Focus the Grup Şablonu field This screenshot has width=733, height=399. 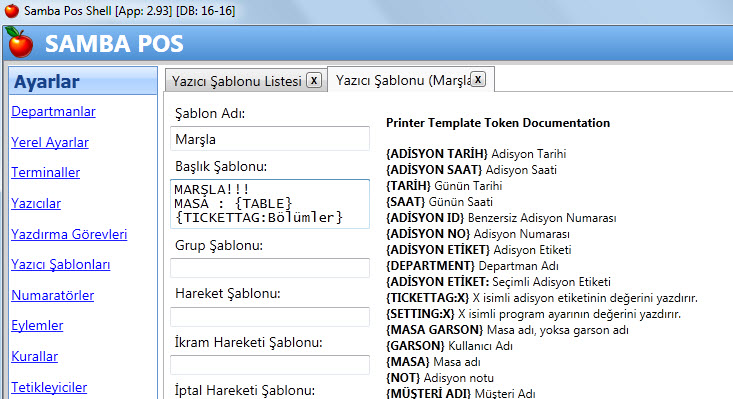click(270, 268)
